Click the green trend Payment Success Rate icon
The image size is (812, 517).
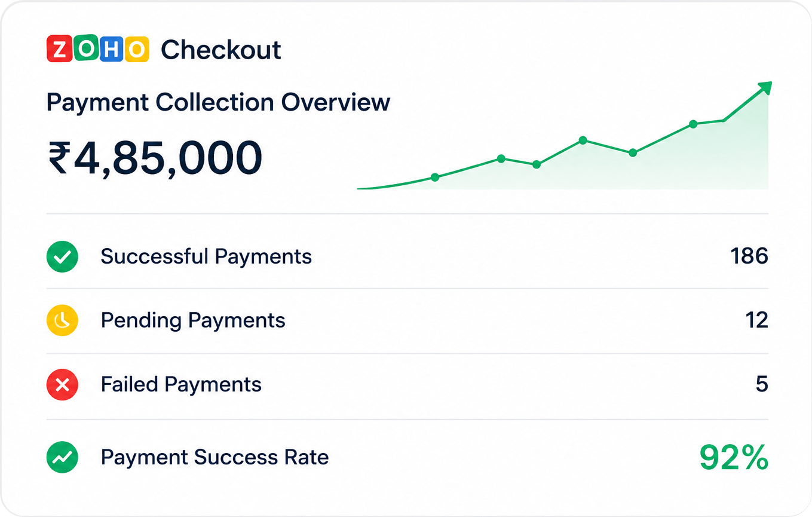[x=62, y=458]
